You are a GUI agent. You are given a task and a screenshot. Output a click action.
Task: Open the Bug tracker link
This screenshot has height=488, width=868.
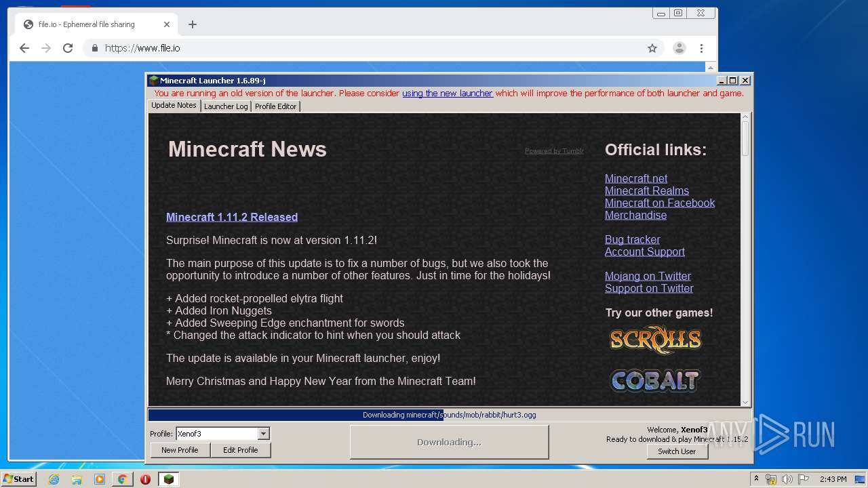632,239
